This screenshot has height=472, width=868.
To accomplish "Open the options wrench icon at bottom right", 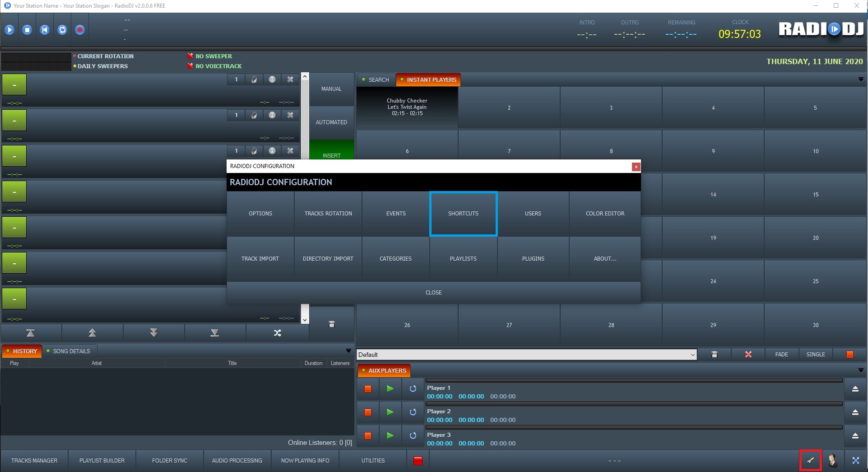I will 810,460.
